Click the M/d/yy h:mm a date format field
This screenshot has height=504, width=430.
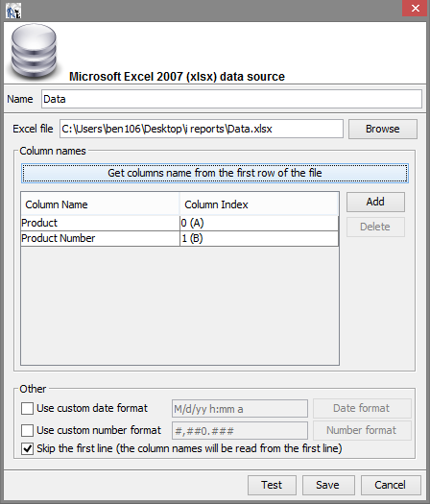(240, 409)
